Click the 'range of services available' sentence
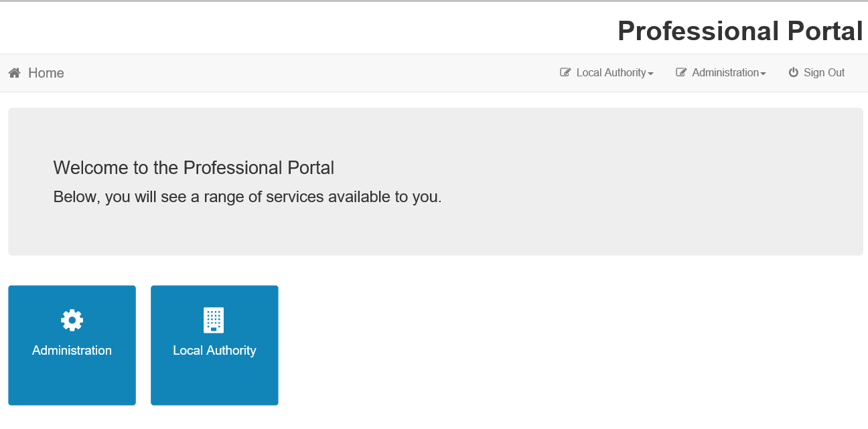Image resolution: width=868 pixels, height=429 pixels. click(x=247, y=197)
